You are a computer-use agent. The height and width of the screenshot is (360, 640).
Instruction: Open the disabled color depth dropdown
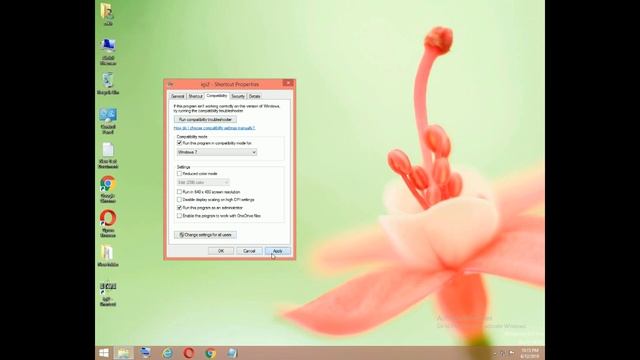point(203,182)
